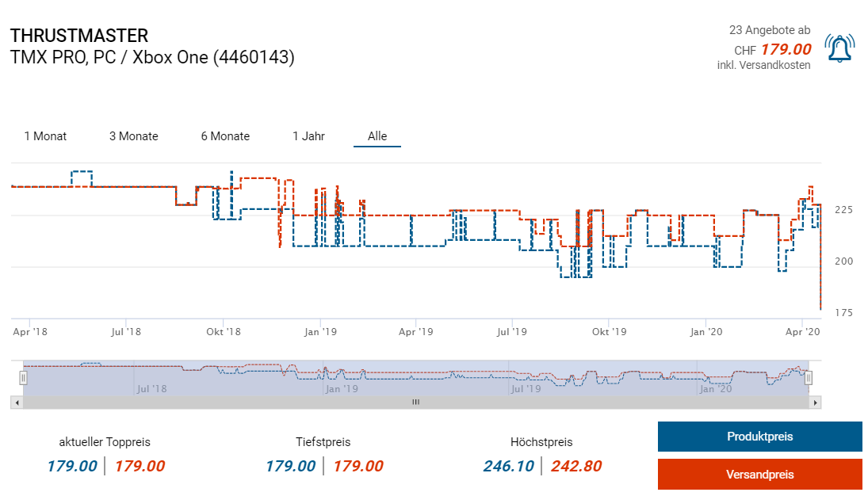Select the "Alle" time range tab

(377, 136)
